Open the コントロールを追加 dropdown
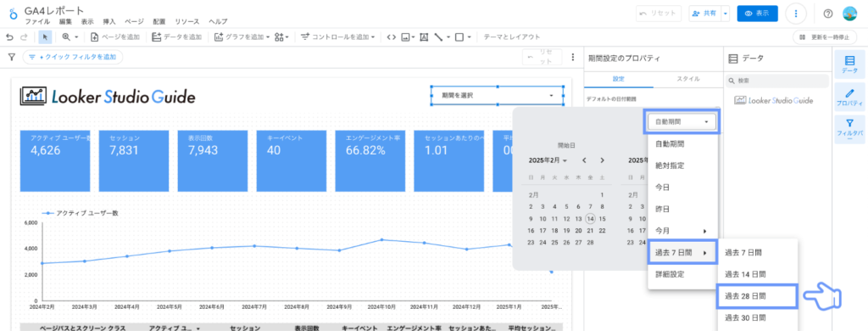The width and height of the screenshot is (868, 331). 337,37
